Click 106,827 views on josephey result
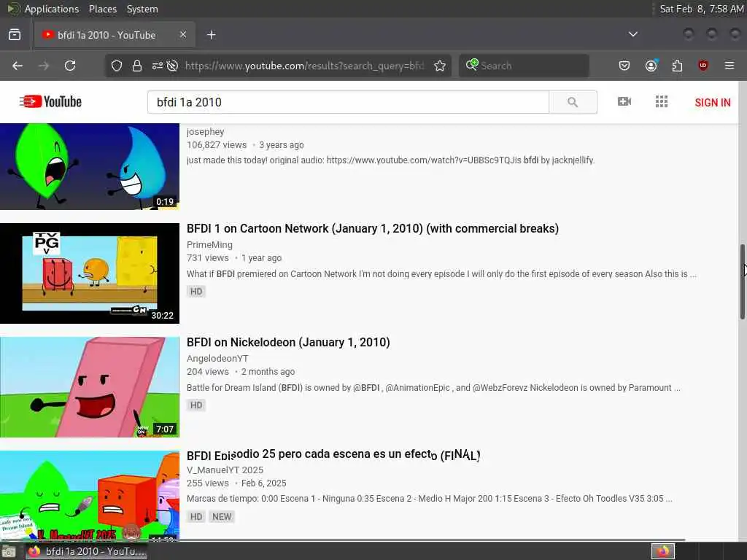 click(x=217, y=145)
